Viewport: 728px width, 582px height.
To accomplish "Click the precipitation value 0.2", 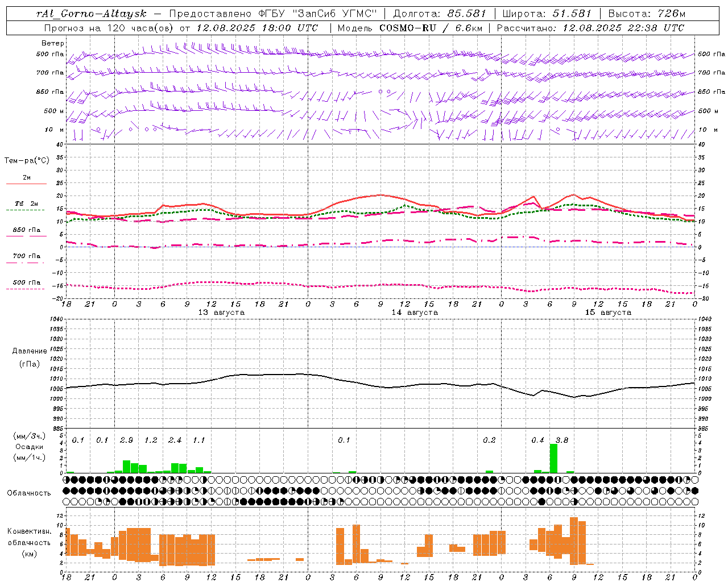I will click(489, 440).
